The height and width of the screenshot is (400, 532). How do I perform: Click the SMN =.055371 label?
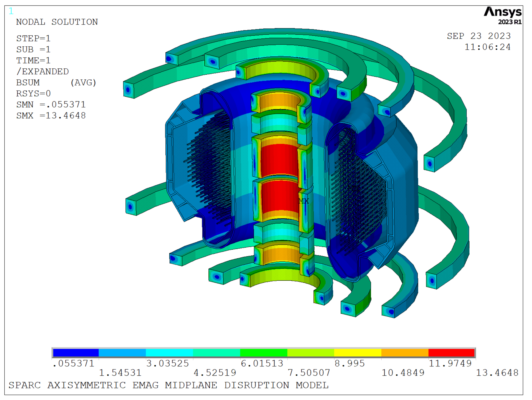51,105
